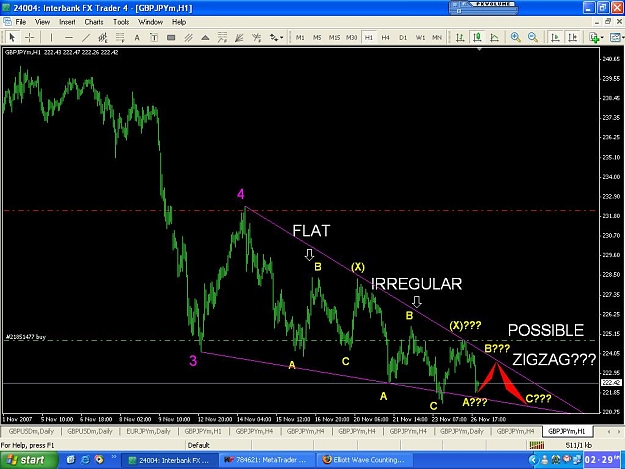Viewport: 625px width, 469px height.
Task: Select the 'IRREGULAR' text label on chart
Action: [x=416, y=284]
